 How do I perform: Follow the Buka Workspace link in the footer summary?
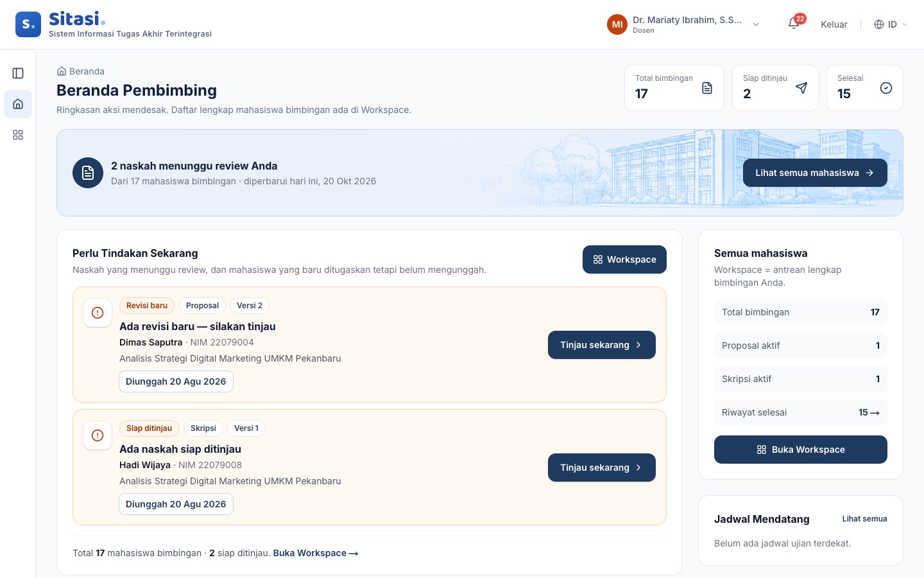coord(316,553)
